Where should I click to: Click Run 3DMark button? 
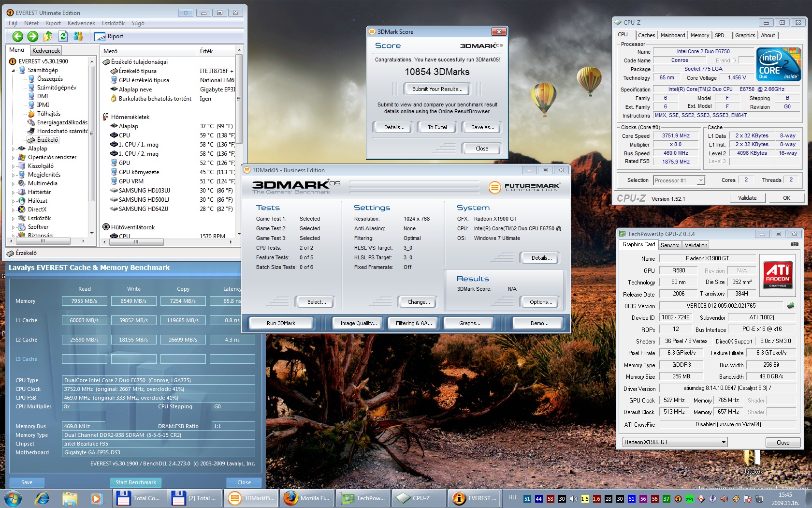point(281,323)
